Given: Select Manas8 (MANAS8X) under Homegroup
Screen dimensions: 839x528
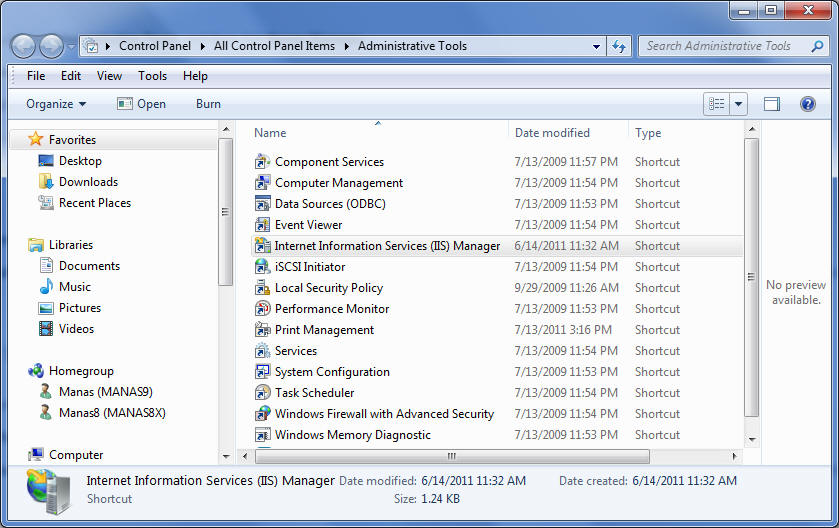Looking at the screenshot, I should point(112,412).
